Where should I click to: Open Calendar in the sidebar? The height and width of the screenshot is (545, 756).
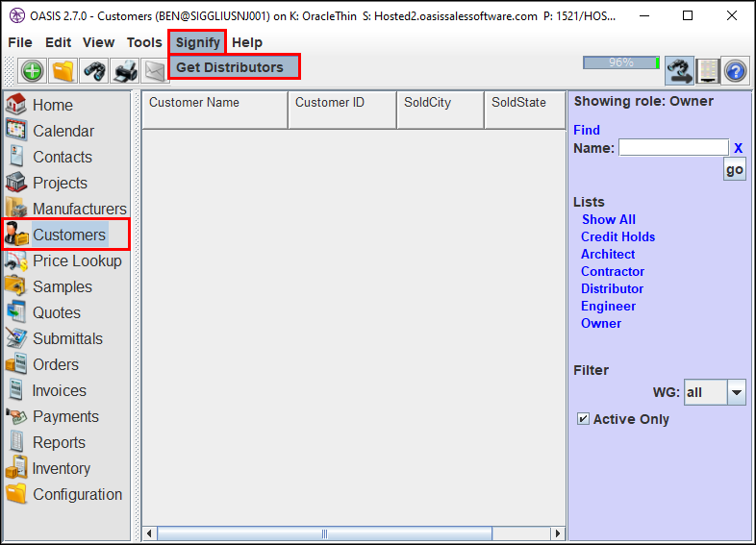(50, 131)
